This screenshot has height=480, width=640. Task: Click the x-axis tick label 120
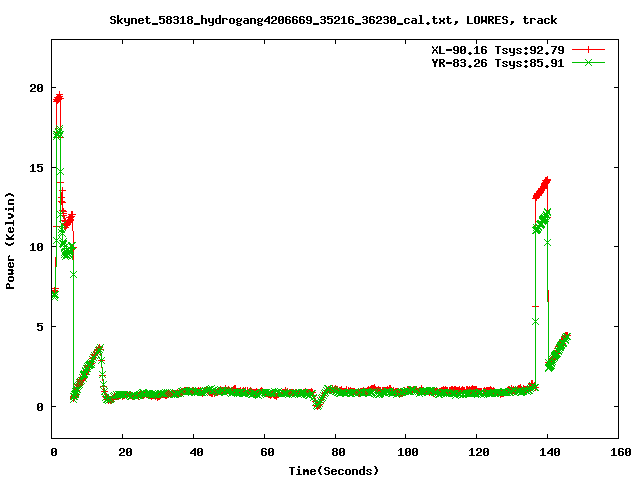click(x=478, y=452)
